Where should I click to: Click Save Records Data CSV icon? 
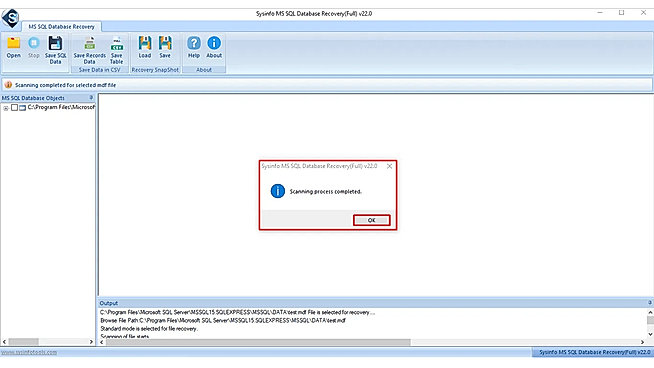(x=89, y=43)
